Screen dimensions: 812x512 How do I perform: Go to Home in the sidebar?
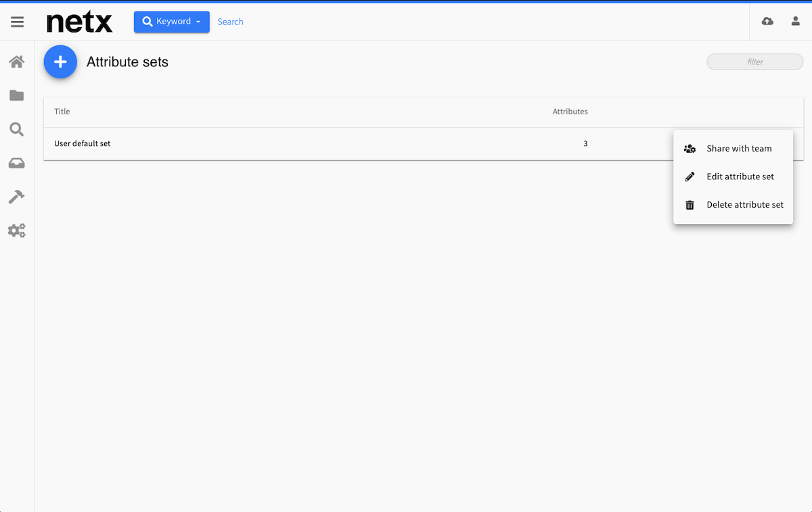pos(17,62)
